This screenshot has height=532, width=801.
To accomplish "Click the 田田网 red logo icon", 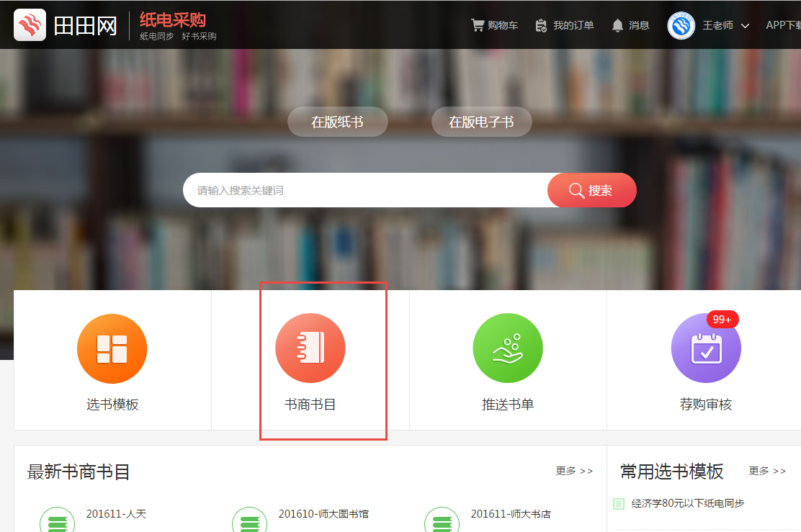I will 30,25.
